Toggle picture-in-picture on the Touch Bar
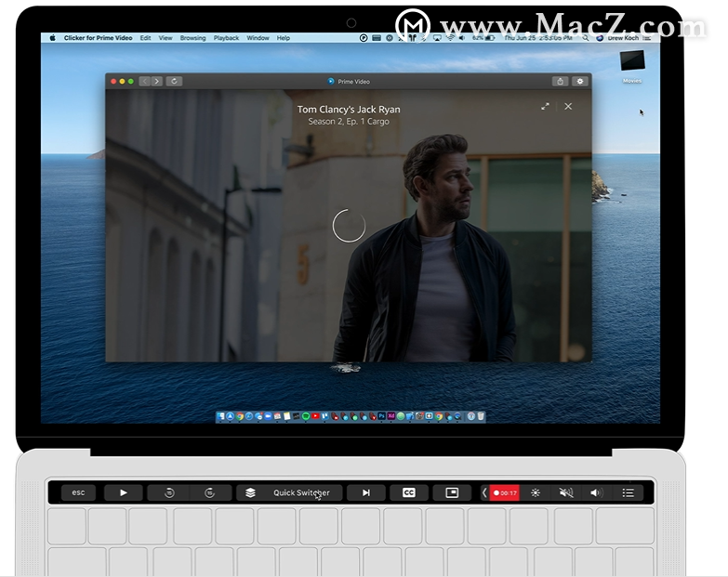The width and height of the screenshot is (728, 577). coord(452,492)
